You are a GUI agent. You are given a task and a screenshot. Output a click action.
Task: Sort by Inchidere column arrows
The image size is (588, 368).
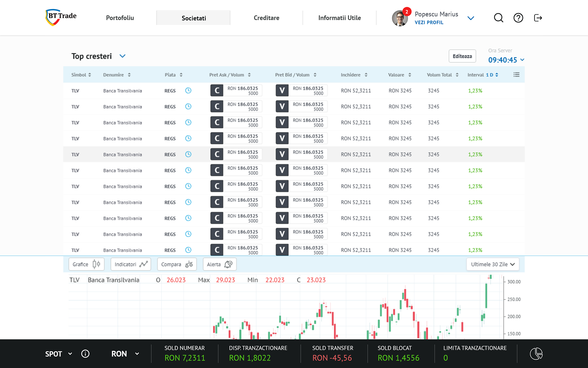366,75
